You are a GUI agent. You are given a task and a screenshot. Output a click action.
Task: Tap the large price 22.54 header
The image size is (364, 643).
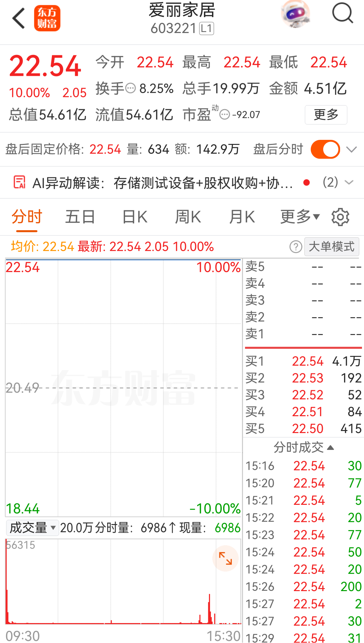pos(45,66)
